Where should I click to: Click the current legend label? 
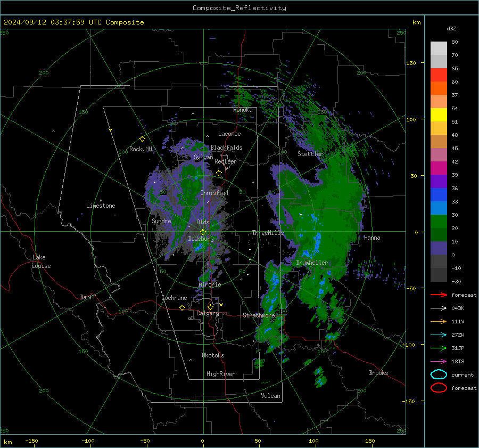(463, 375)
